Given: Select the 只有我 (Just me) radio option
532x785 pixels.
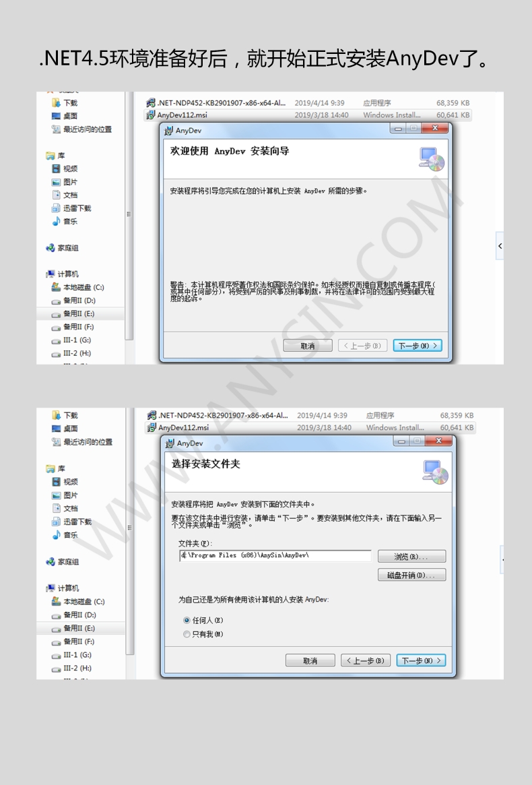Looking at the screenshot, I should [x=187, y=634].
